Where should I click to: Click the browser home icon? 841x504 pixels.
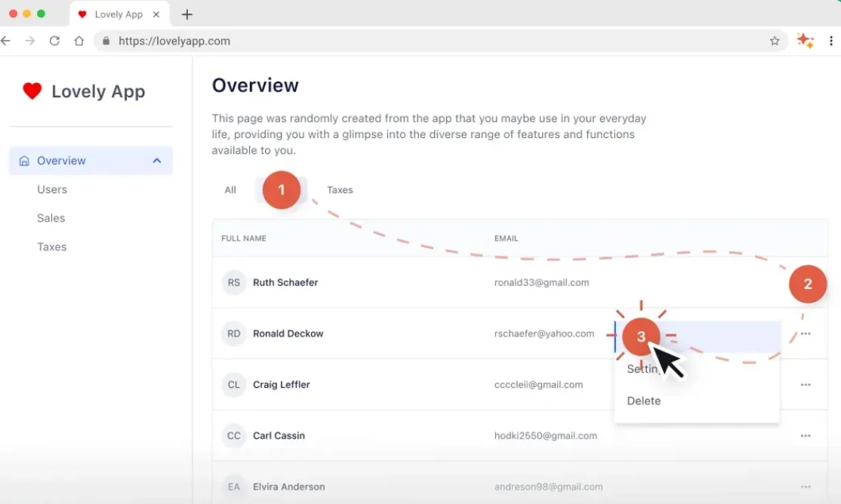tap(79, 41)
